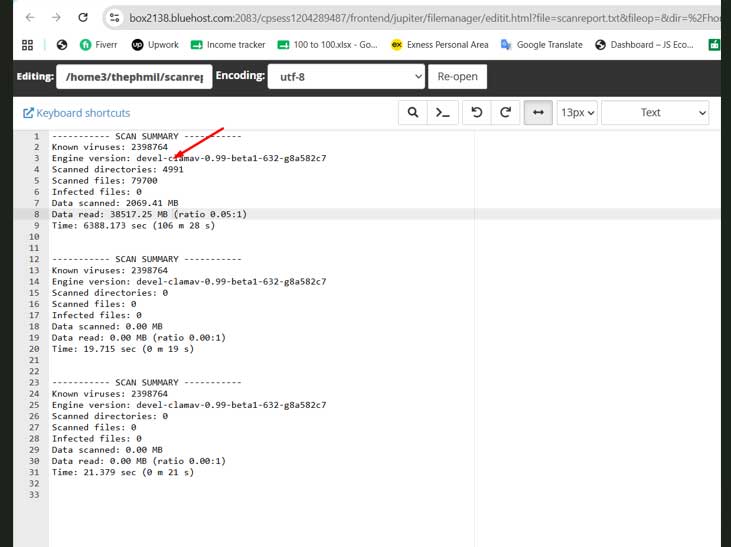The height and width of the screenshot is (547, 731).
Task: Click the Editing file path field
Action: [x=134, y=76]
